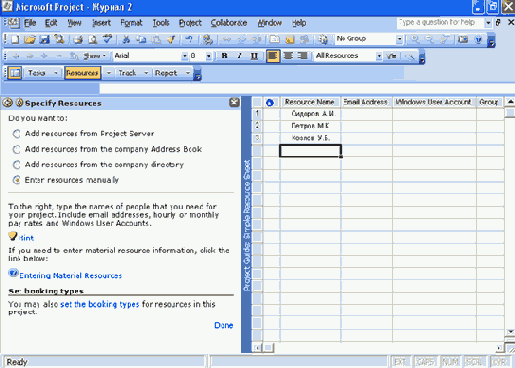515x368 pixels.
Task: Open the All Resources filter dropdown
Action: point(379,56)
